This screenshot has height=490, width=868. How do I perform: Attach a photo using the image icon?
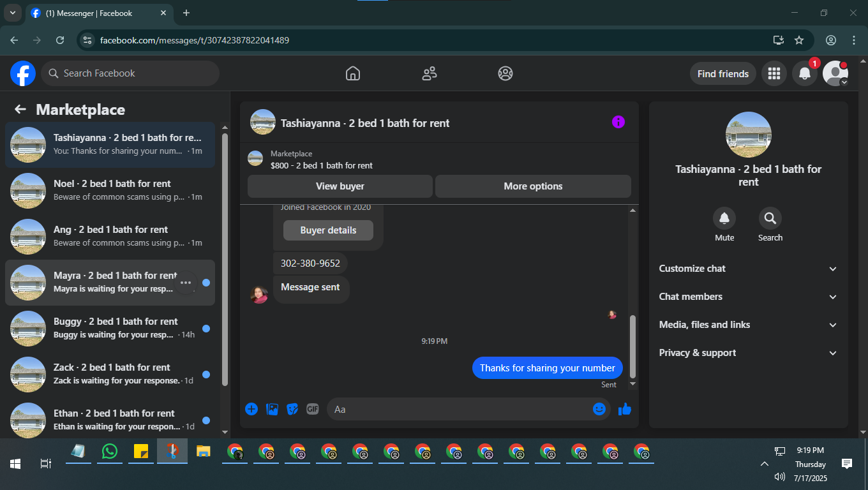point(272,409)
